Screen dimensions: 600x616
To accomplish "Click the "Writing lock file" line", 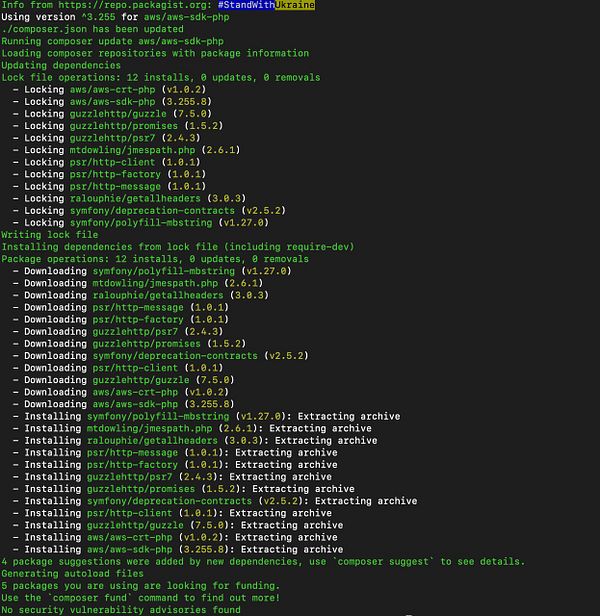I will tap(50, 235).
